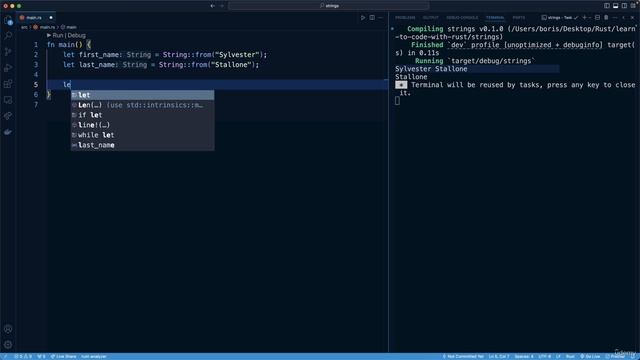Toggle primary side bar layout icon

(x=607, y=6)
